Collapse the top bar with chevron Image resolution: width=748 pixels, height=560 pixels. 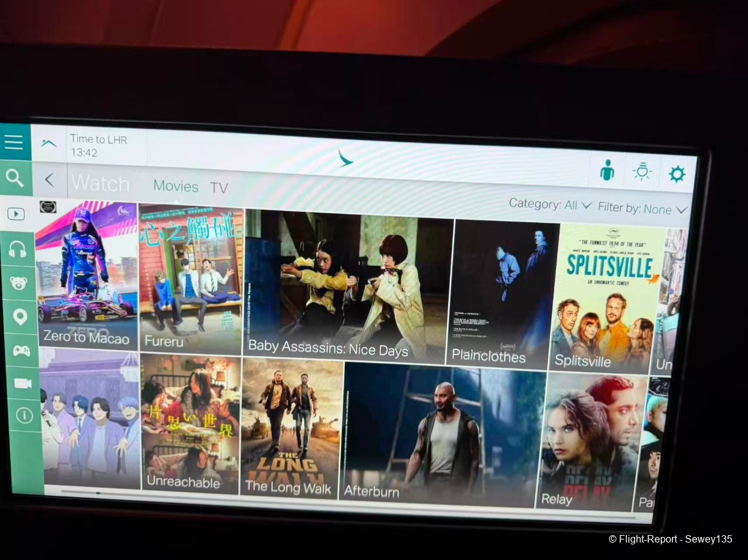point(49,143)
